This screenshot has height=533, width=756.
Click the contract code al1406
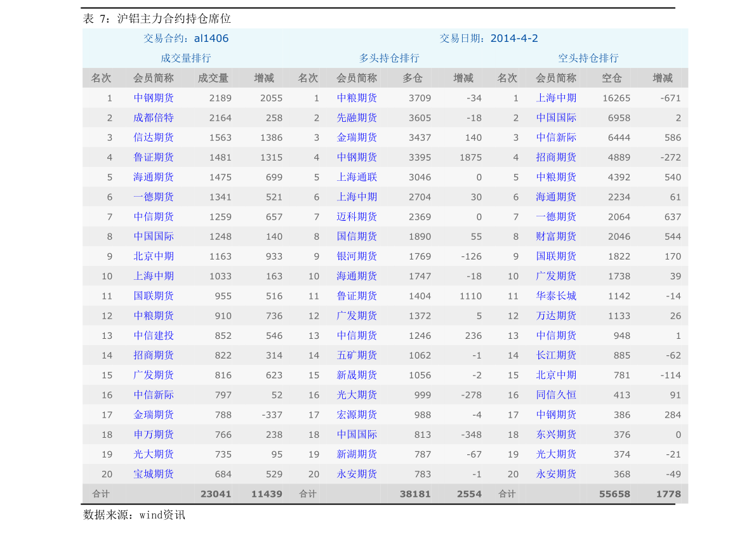pos(211,38)
